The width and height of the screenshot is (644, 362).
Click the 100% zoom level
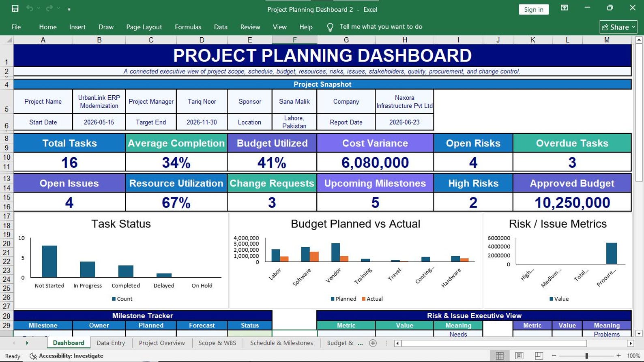point(633,356)
